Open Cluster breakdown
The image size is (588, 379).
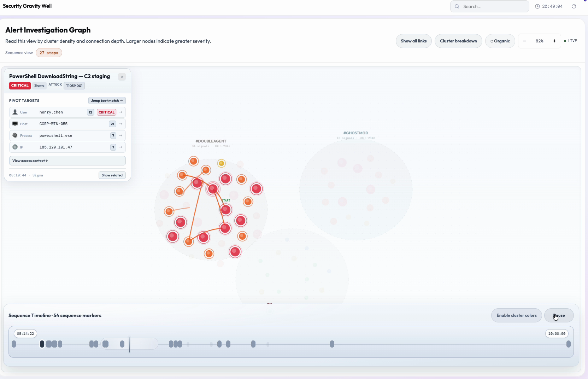click(x=458, y=41)
